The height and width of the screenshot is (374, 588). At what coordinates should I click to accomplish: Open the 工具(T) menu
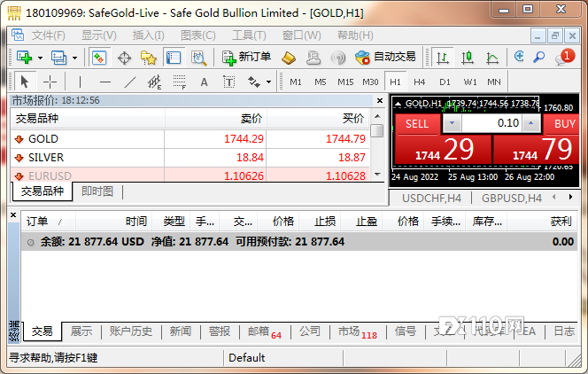pos(249,35)
